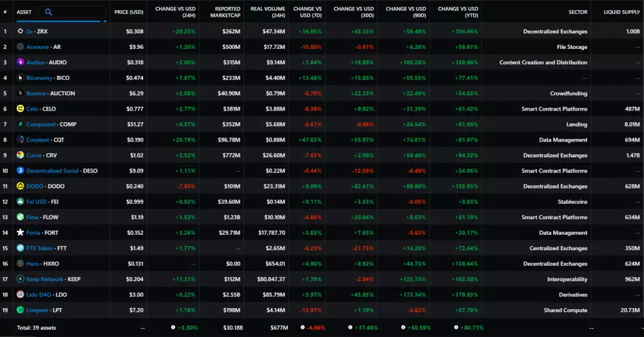
Task: Open the Covalent asset link
Action: (38, 140)
